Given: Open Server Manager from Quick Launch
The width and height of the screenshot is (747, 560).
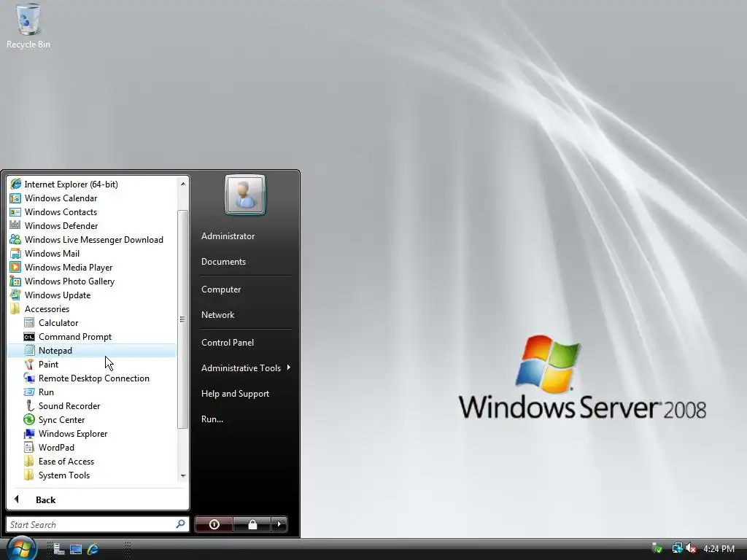Looking at the screenshot, I should pyautogui.click(x=58, y=549).
